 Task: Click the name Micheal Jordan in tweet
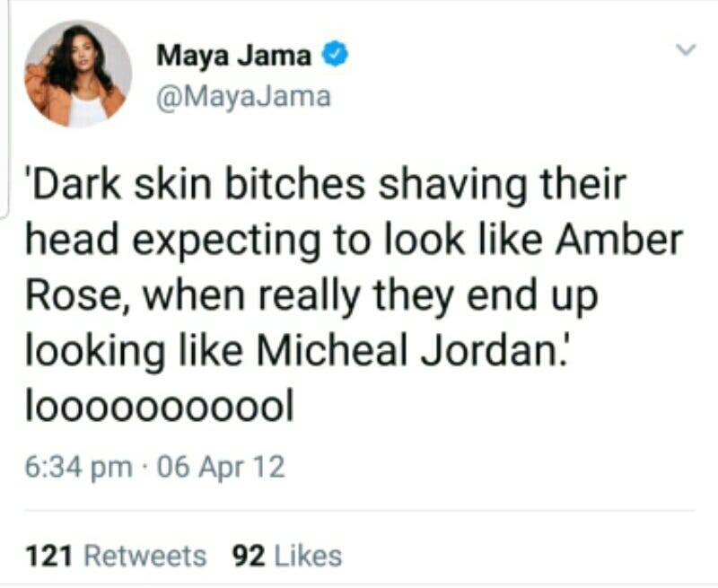[405, 352]
